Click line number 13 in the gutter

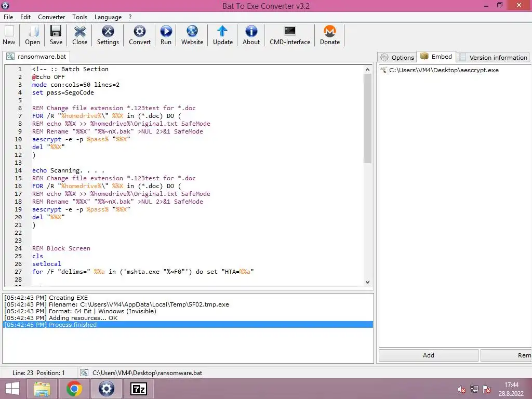click(18, 163)
